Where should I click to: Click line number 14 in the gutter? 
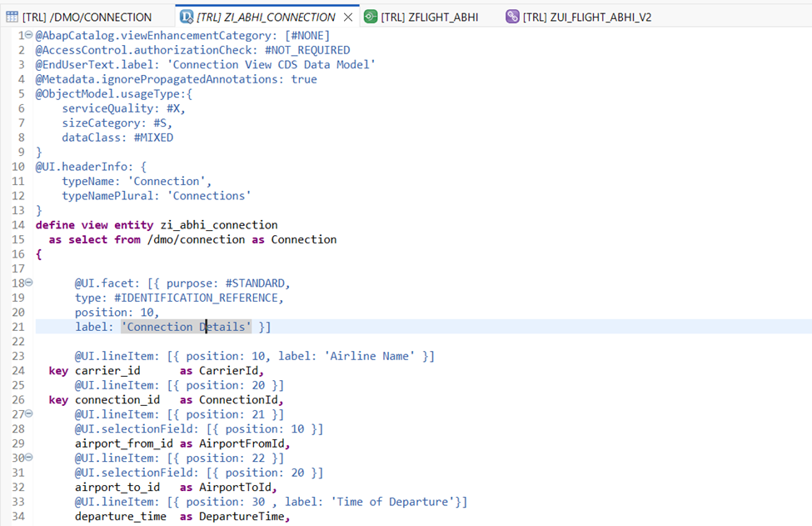click(x=17, y=225)
